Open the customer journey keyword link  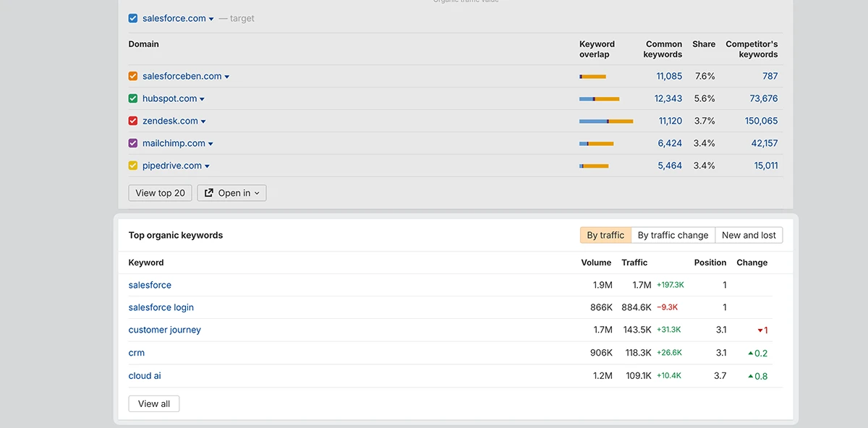(x=165, y=330)
